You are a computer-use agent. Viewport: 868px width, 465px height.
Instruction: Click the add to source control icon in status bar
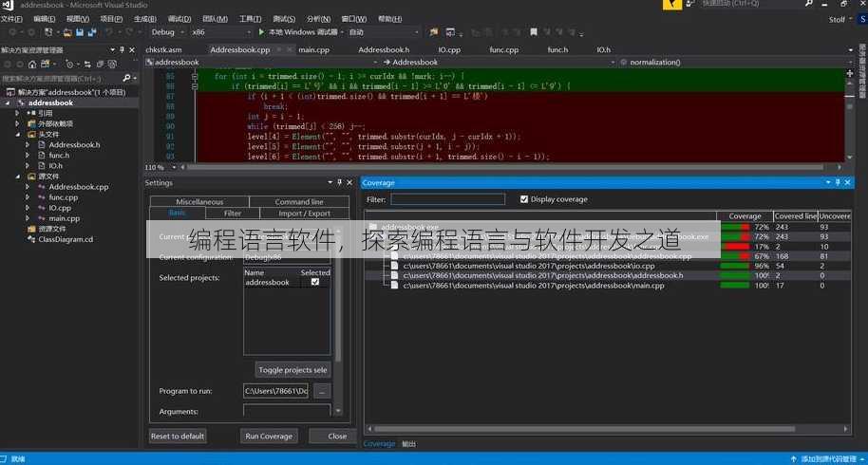click(x=793, y=459)
